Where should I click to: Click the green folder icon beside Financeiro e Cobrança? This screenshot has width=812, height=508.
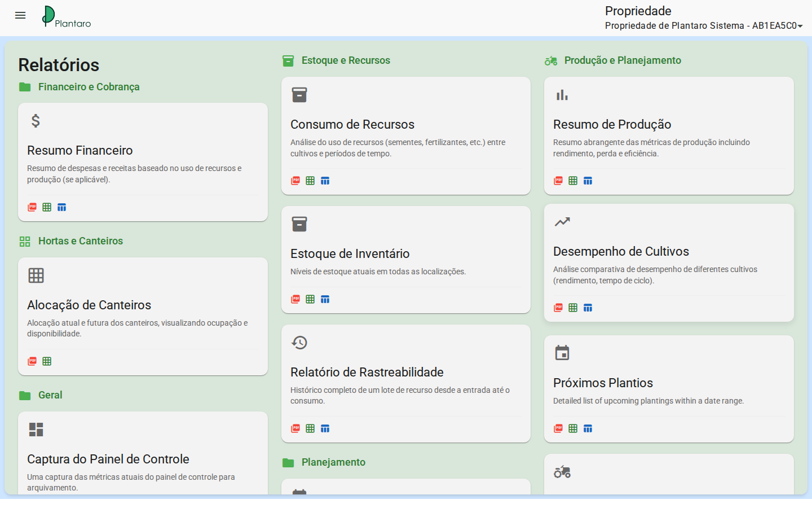click(25, 87)
